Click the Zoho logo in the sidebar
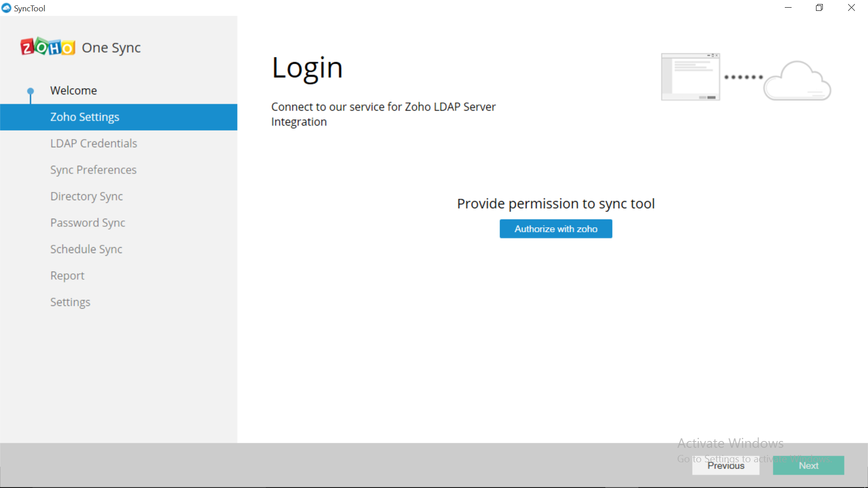868x488 pixels. tap(47, 47)
